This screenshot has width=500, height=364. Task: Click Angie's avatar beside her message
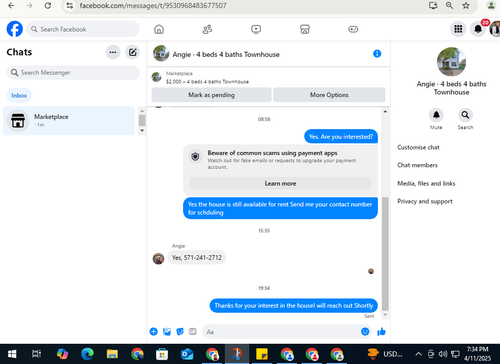pyautogui.click(x=158, y=258)
